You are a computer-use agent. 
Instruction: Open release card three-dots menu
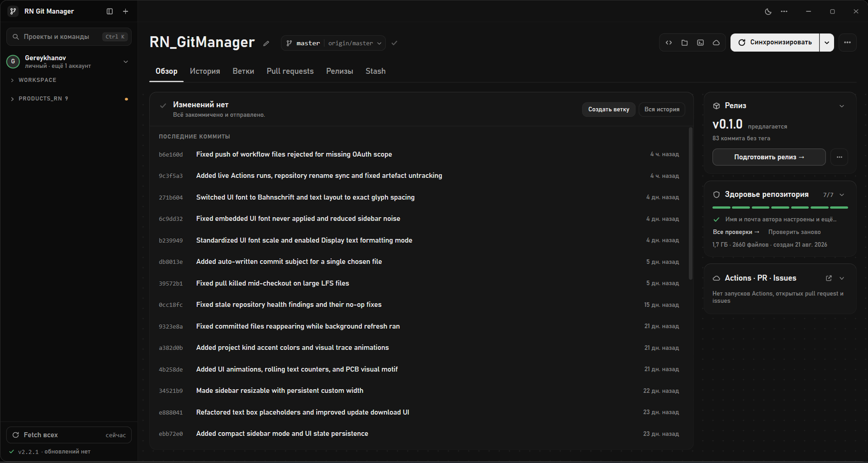coord(840,157)
